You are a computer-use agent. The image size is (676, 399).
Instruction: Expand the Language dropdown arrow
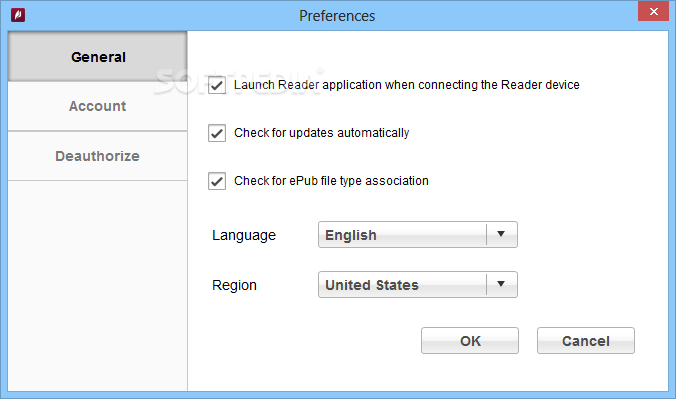(501, 234)
